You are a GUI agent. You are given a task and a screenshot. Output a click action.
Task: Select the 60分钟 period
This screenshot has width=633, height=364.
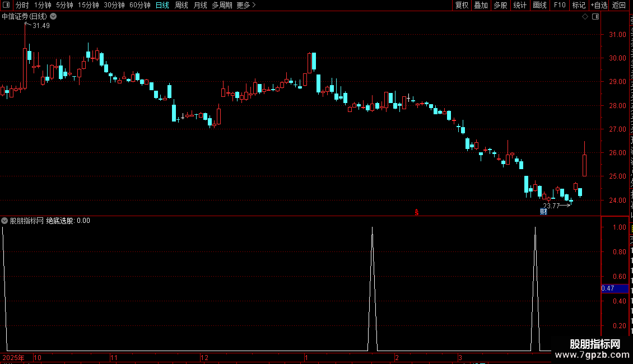coord(140,5)
